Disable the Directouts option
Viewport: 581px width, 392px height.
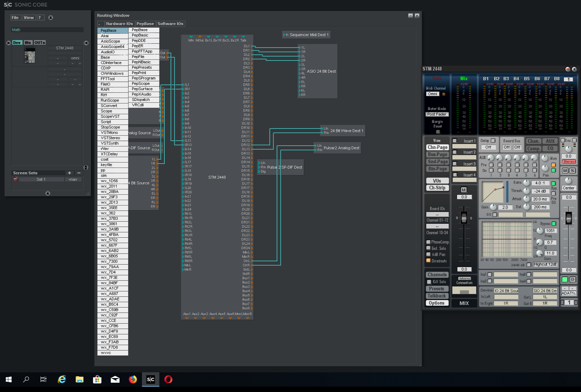tap(428, 261)
